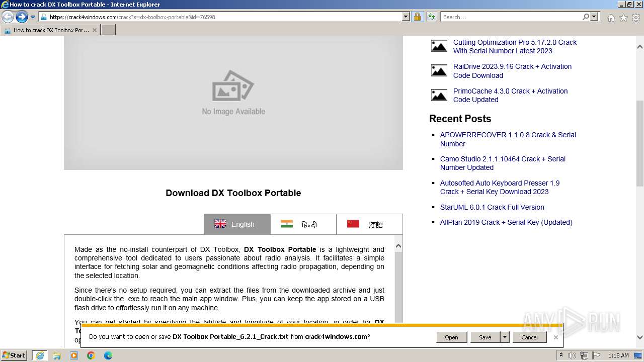
Task: Click the Download DX Toolbox Portable heading
Action: [x=233, y=193]
